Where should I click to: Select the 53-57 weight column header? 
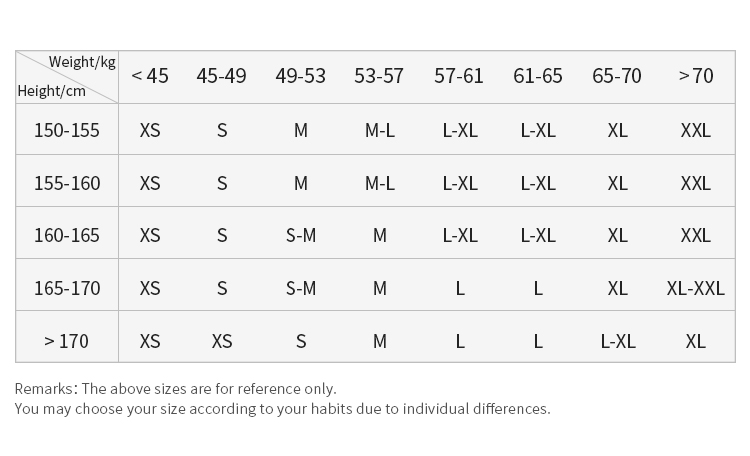(379, 76)
